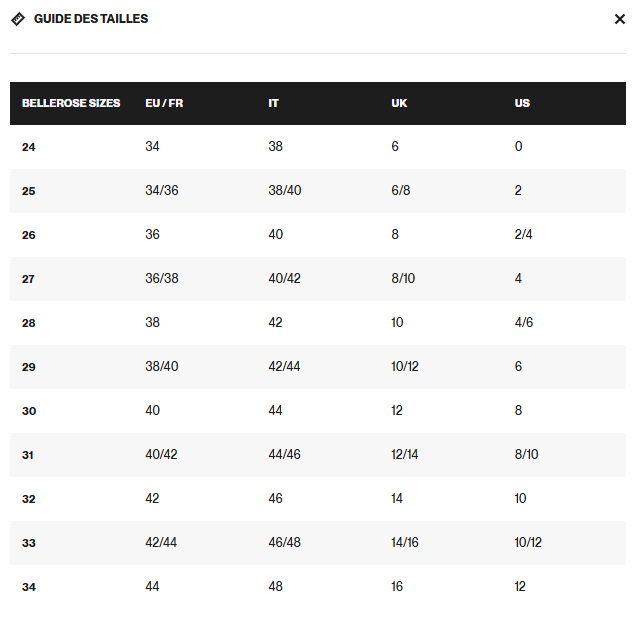The width and height of the screenshot is (640, 619).
Task: Click IT value 40/42 for size 27
Action: click(284, 279)
